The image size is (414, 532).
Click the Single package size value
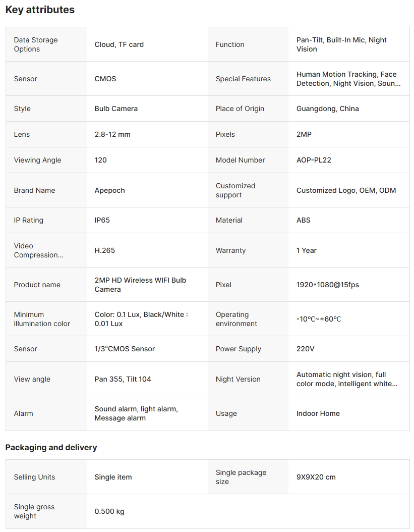(x=316, y=477)
